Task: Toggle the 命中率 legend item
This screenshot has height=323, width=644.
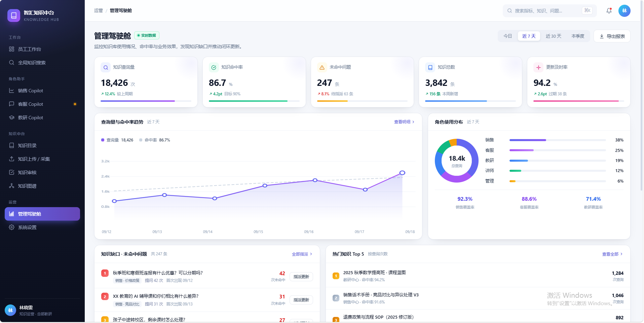Action: pyautogui.click(x=155, y=140)
